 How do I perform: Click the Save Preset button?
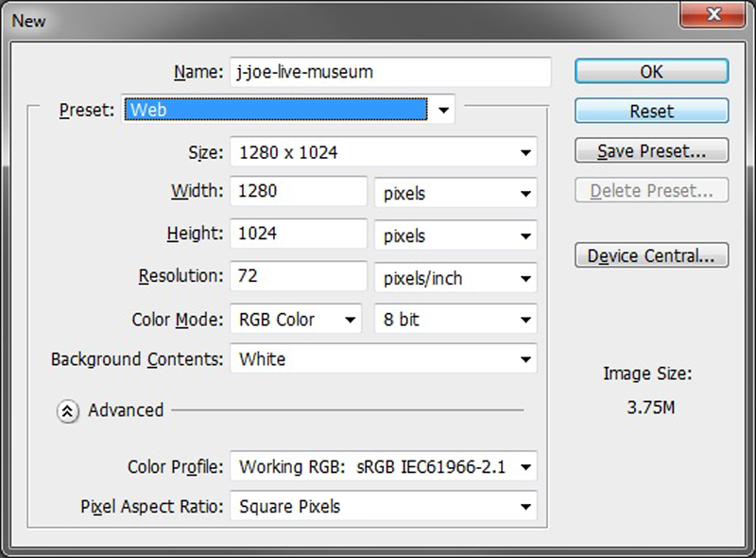[651, 150]
